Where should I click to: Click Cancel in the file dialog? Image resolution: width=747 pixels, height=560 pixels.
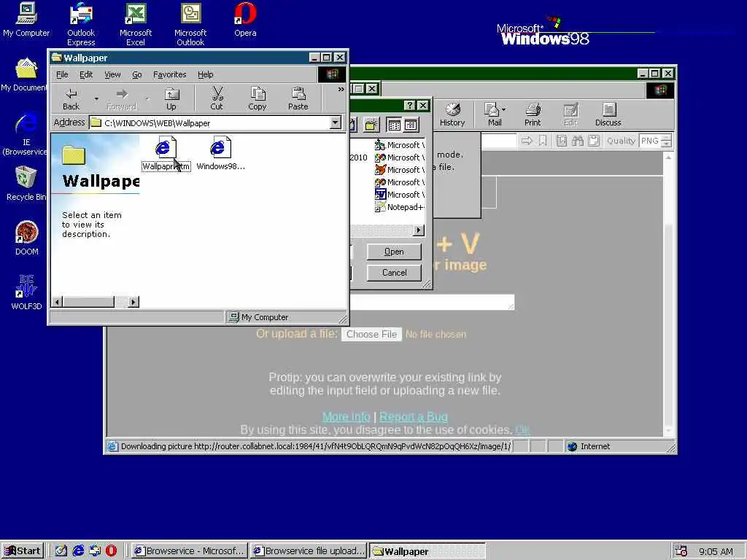point(394,273)
